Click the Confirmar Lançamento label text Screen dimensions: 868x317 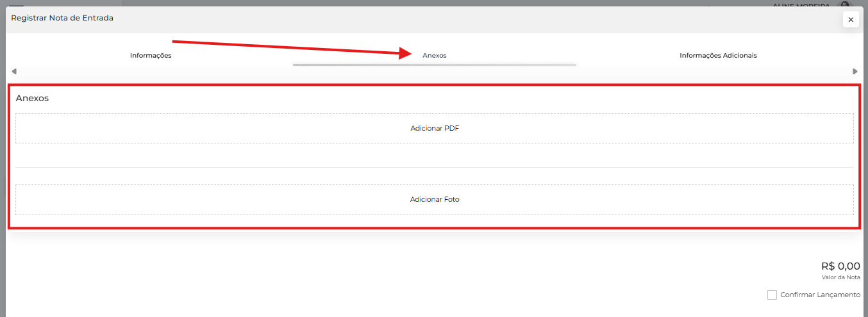820,295
